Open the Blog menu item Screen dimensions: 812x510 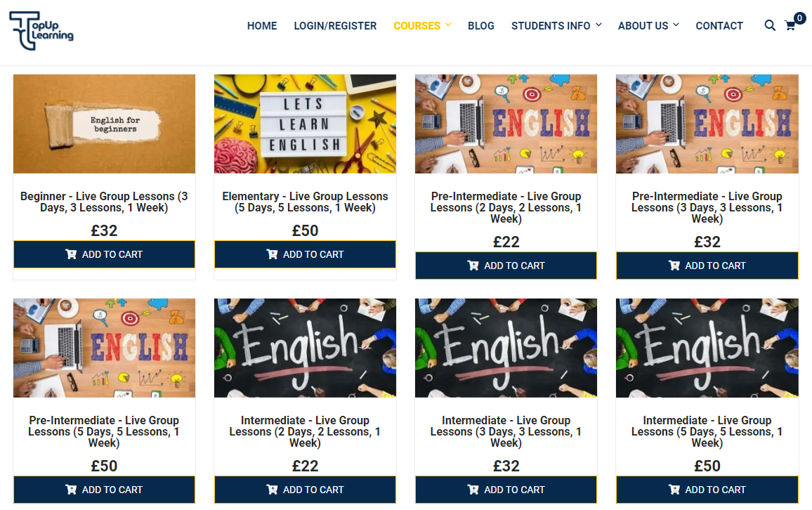click(x=480, y=25)
